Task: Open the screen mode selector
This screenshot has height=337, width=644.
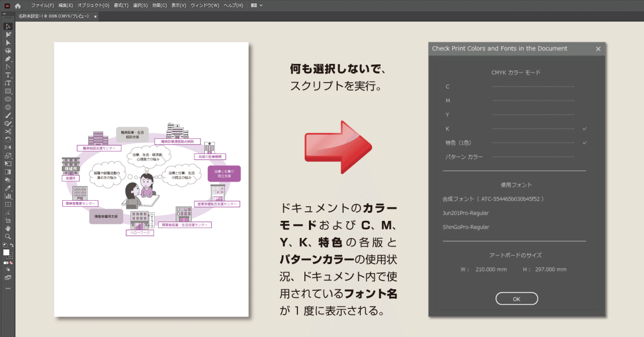Action: tap(8, 277)
